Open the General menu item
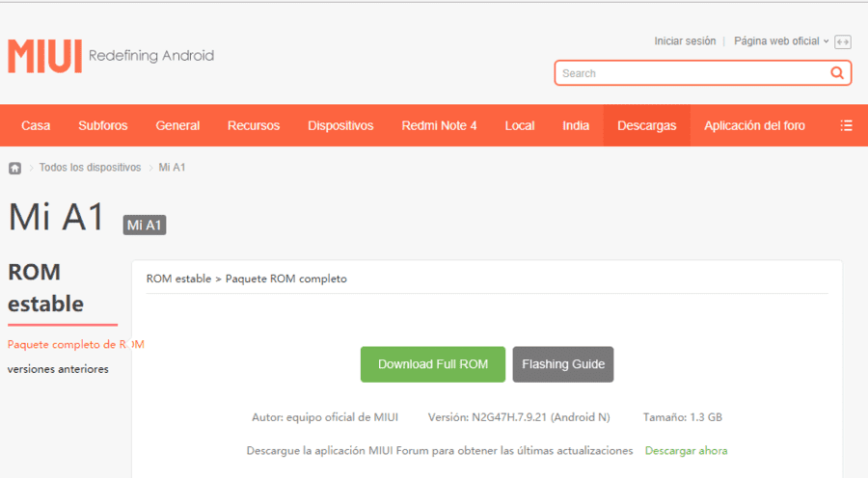The image size is (868, 478). [177, 125]
